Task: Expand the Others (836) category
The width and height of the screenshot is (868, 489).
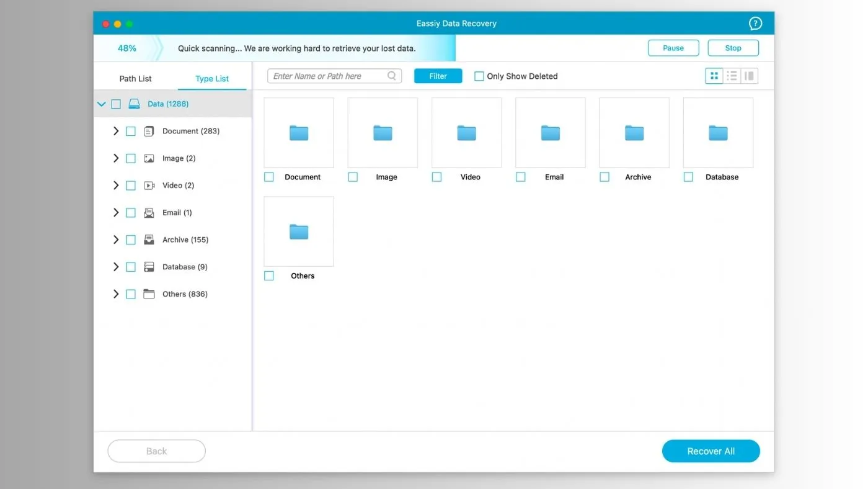Action: coord(116,294)
